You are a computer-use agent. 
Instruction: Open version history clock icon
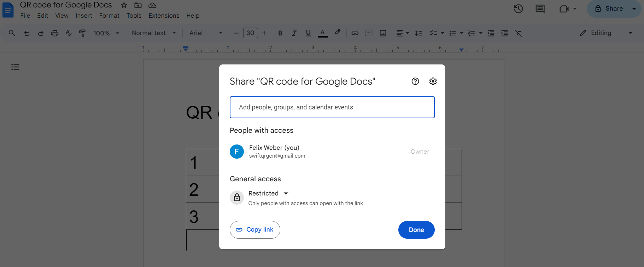click(x=519, y=9)
